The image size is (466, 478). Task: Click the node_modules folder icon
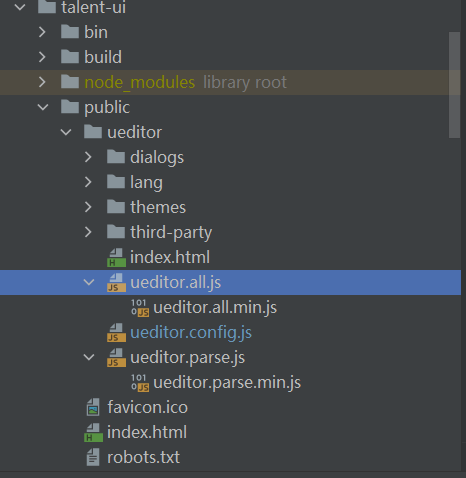pyautogui.click(x=70, y=82)
